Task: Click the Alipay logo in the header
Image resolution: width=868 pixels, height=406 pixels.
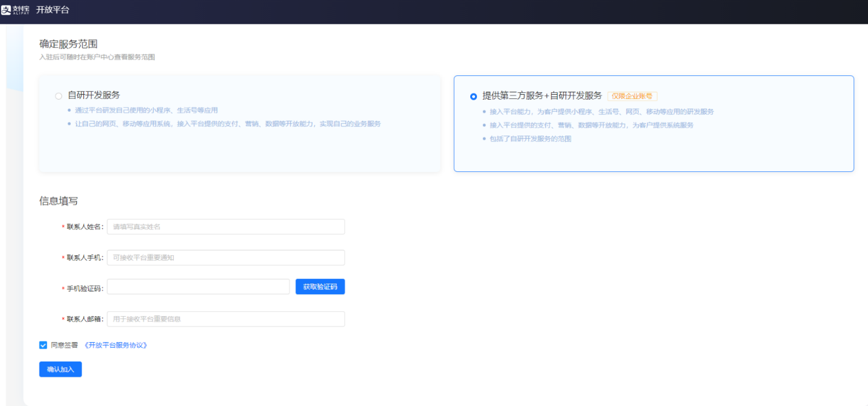Action: [x=15, y=10]
